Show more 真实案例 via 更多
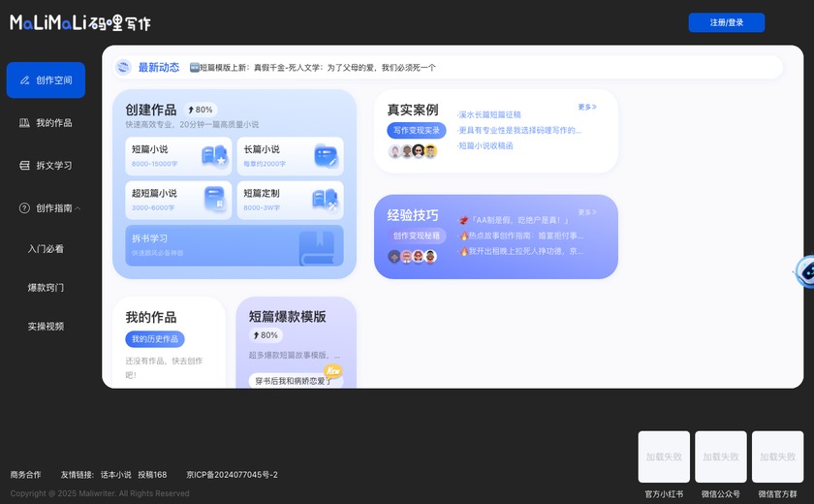 click(587, 107)
